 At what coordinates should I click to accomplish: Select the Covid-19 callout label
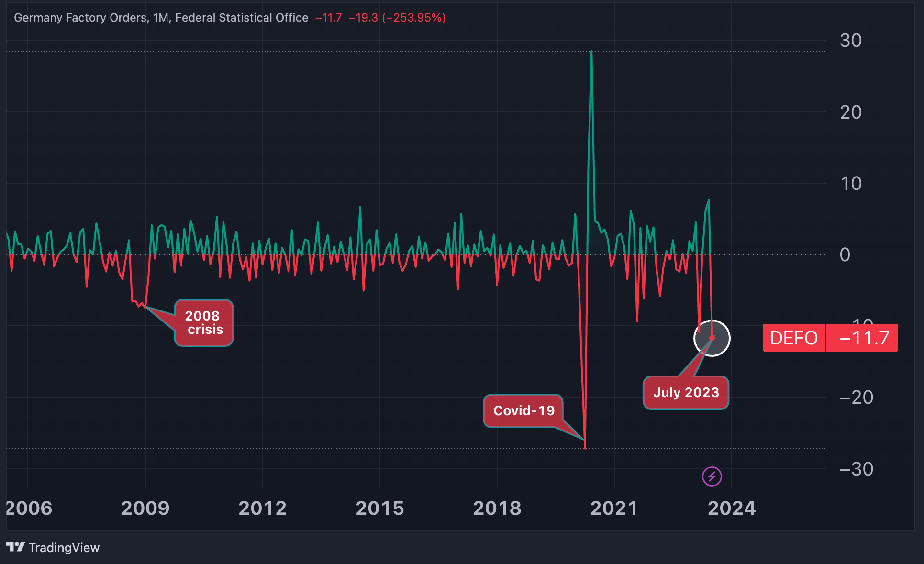point(523,410)
